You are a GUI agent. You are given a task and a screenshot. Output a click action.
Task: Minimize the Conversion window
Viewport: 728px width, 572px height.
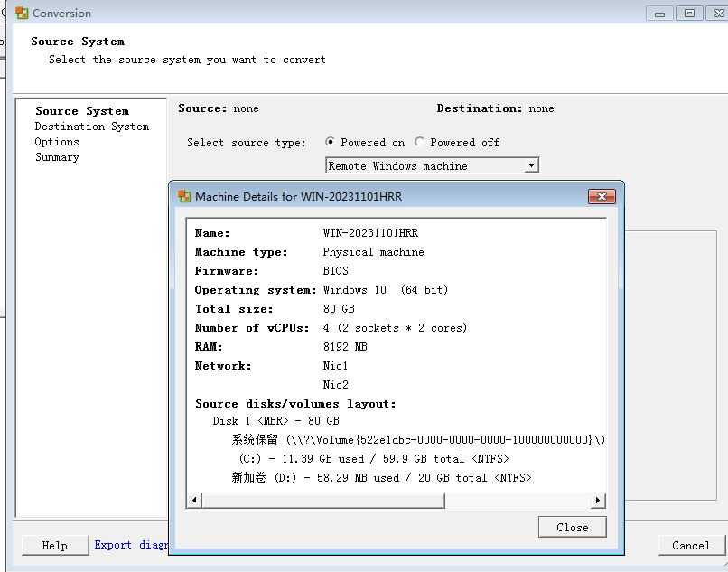pos(658,13)
